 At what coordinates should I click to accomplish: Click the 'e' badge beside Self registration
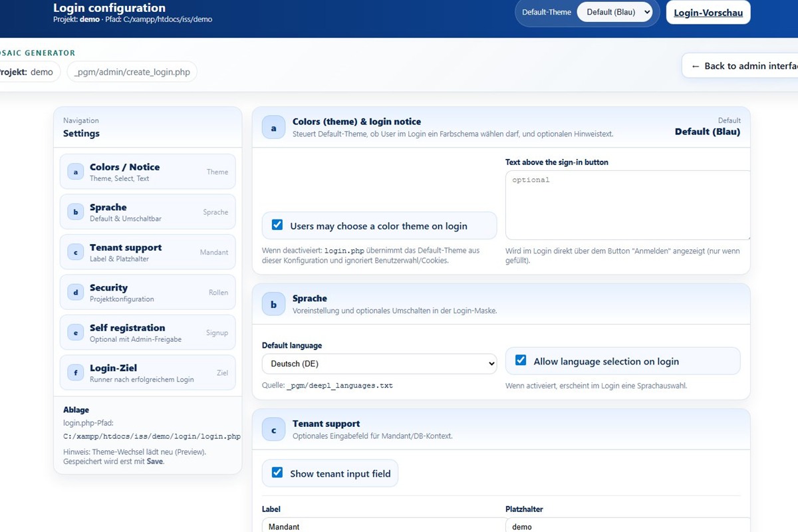tap(75, 333)
